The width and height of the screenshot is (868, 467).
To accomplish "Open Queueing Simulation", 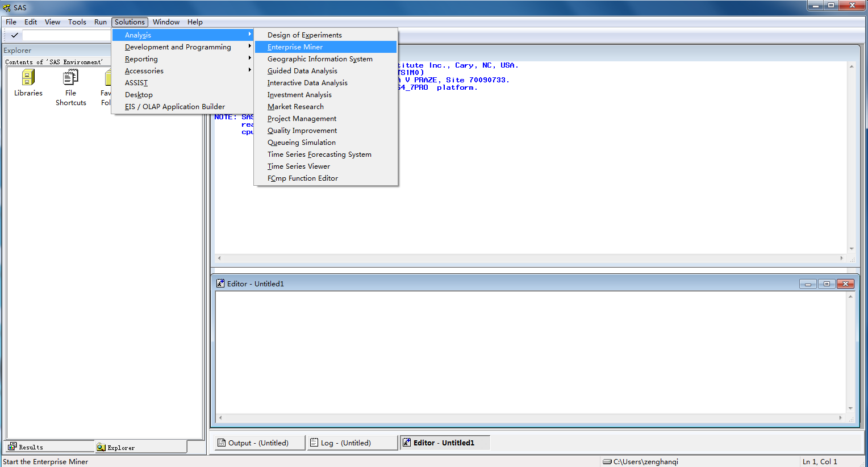I will coord(326,143).
